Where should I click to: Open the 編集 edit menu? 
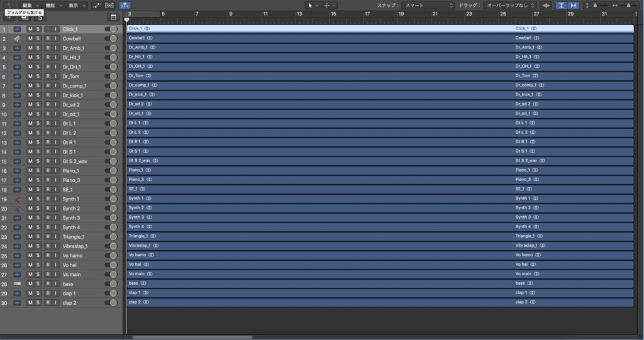point(30,5)
